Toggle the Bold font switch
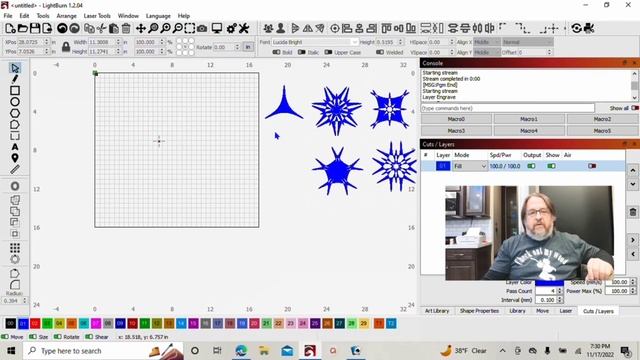 (276, 52)
